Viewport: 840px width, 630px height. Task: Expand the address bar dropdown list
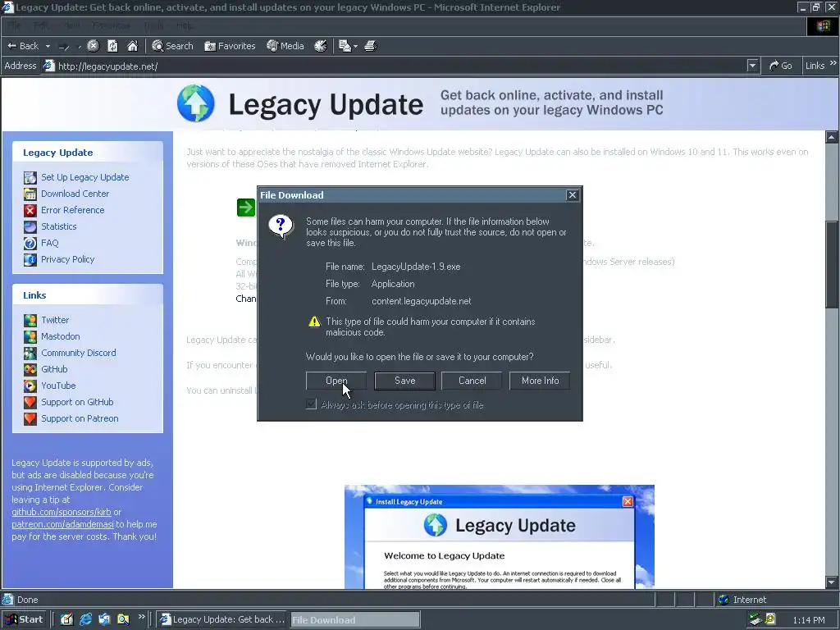pyautogui.click(x=753, y=66)
